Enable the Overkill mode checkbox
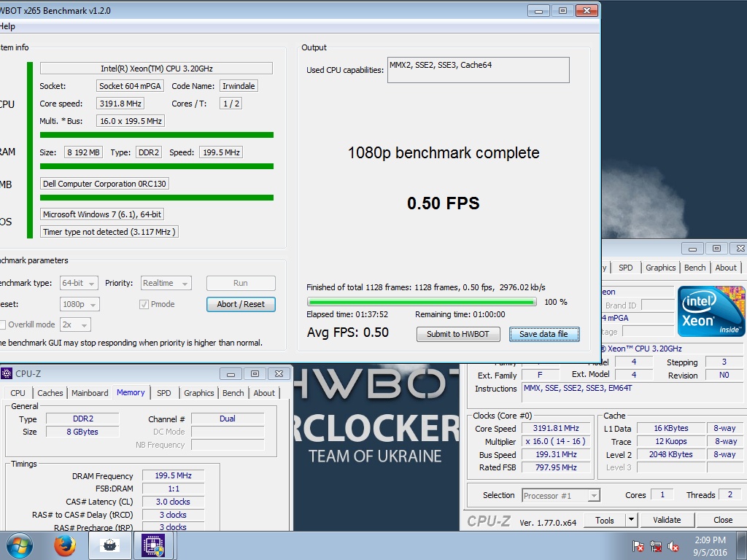This screenshot has height=560, width=747. pos(2,324)
